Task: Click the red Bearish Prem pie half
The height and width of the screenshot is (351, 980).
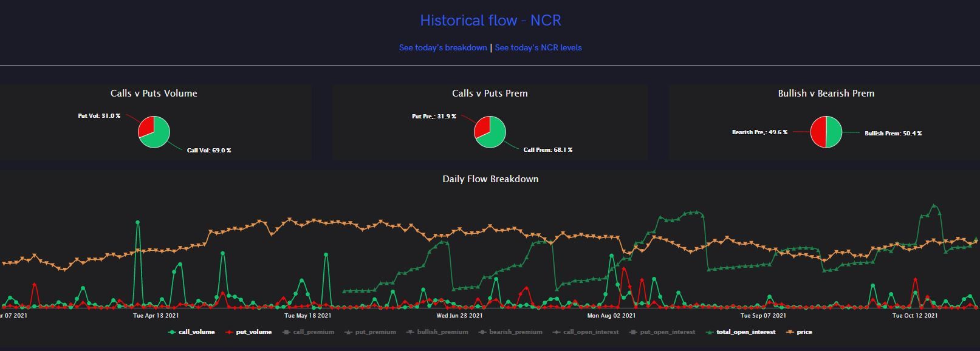Action: coord(818,132)
